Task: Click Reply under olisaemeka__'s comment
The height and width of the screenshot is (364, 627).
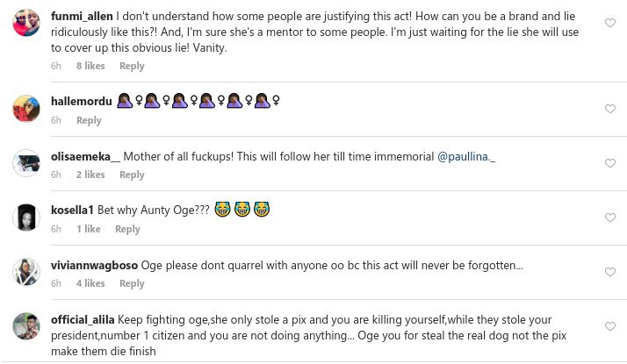Action: pyautogui.click(x=132, y=175)
